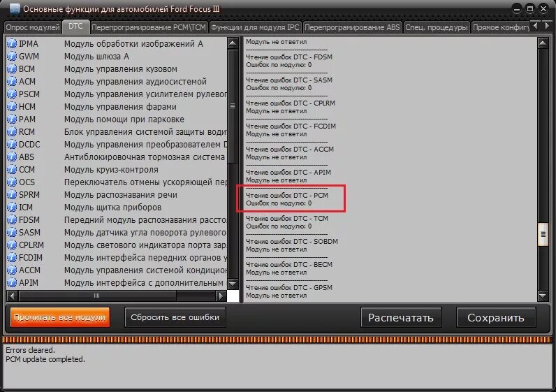The height and width of the screenshot is (392, 556).
Task: Click the info icon beside FDSM
Action: [x=12, y=220]
